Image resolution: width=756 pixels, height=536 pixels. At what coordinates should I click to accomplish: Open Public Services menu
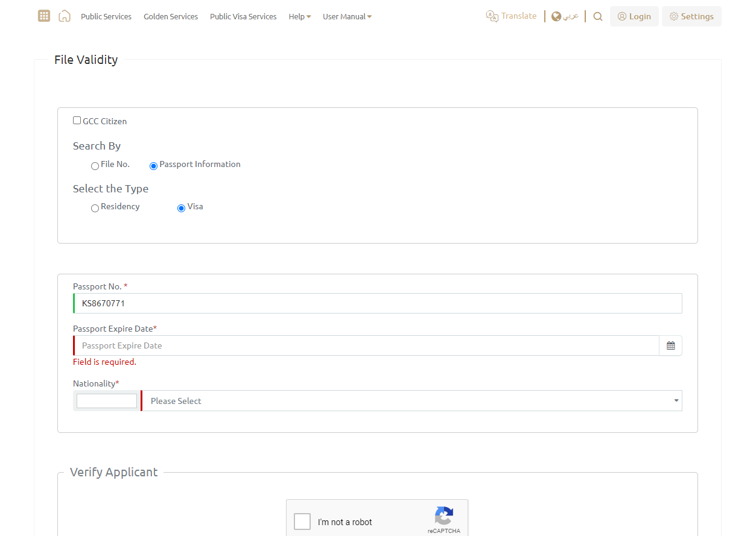(106, 17)
